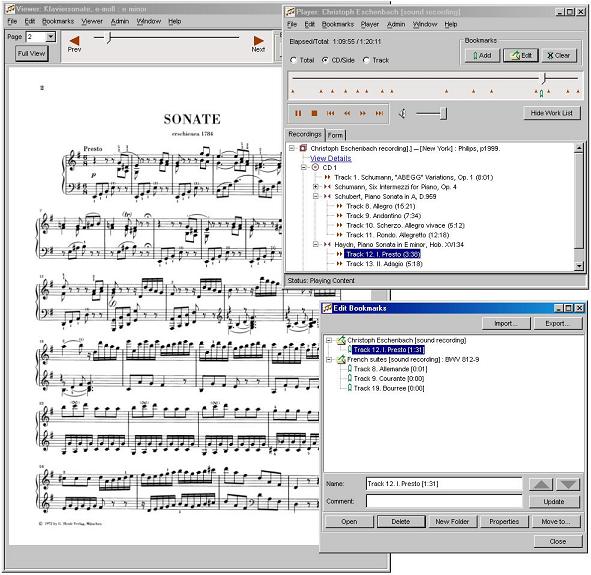Click the Hide Work List button
The height and width of the screenshot is (575, 591).
pyautogui.click(x=551, y=113)
